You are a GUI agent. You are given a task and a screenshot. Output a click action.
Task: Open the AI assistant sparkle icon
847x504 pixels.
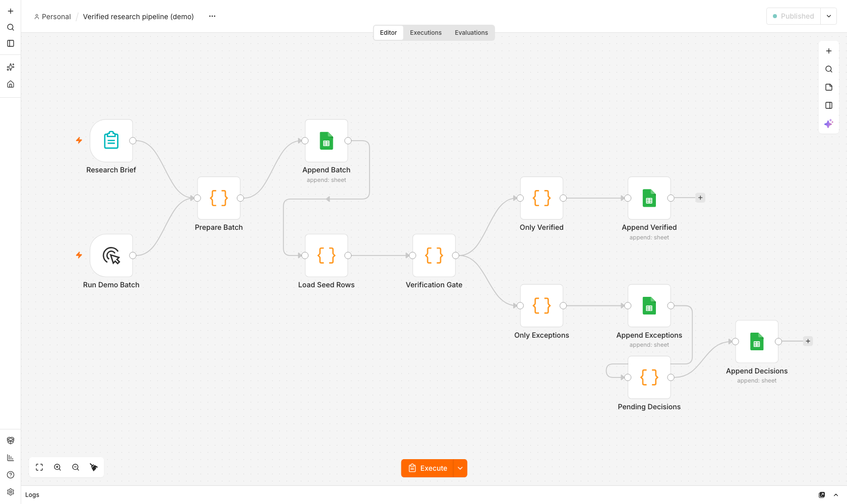829,123
